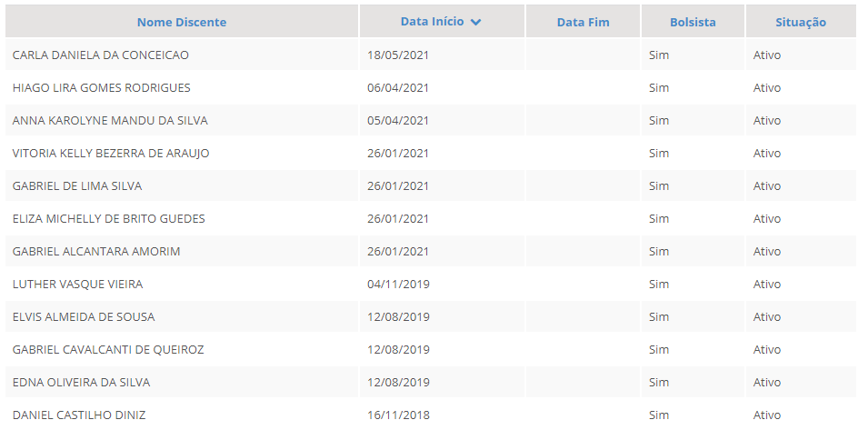Click the Data Início sort arrow icon
The width and height of the screenshot is (868, 430).
[x=476, y=22]
